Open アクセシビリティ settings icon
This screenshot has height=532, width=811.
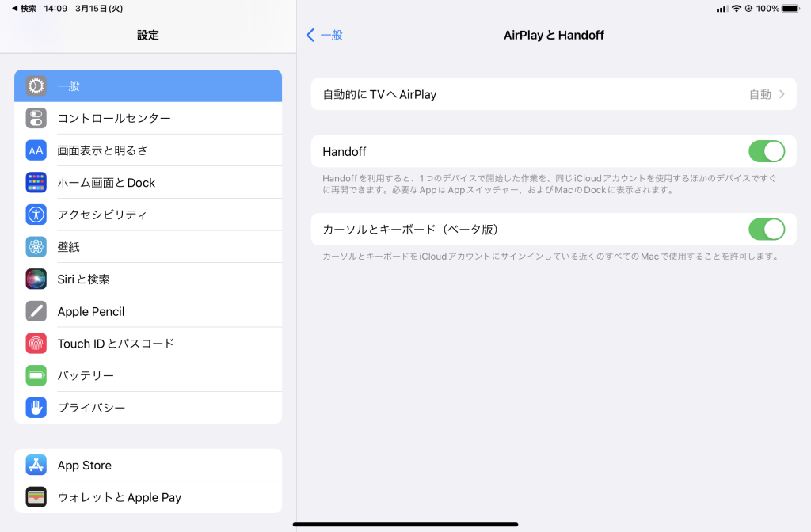[x=35, y=214]
